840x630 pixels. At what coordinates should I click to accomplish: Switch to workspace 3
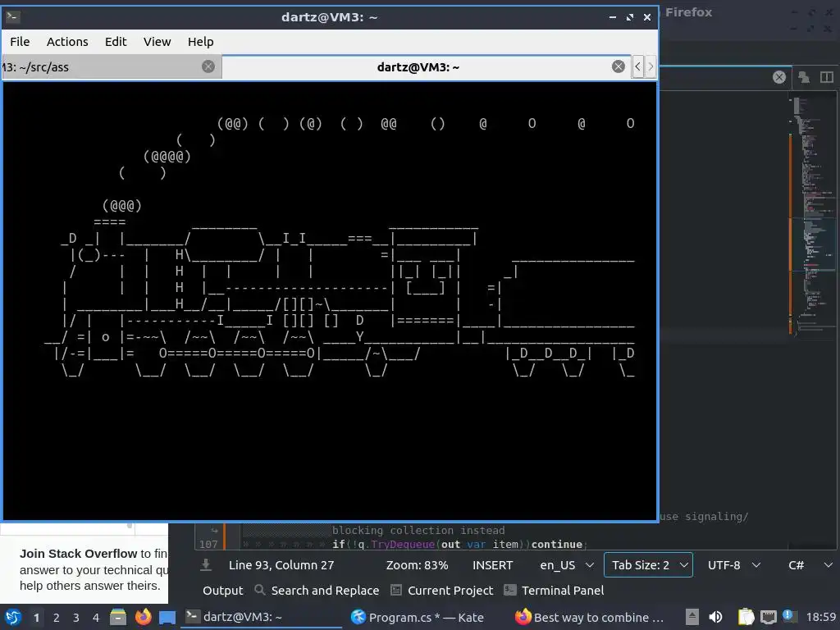point(76,618)
